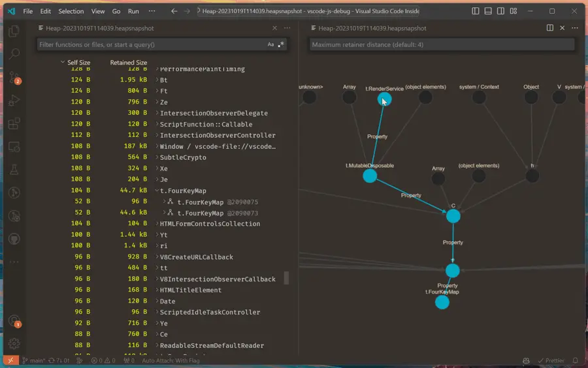Expand the IntersectionObserverDelegate row
The height and width of the screenshot is (368, 588).
(x=157, y=113)
